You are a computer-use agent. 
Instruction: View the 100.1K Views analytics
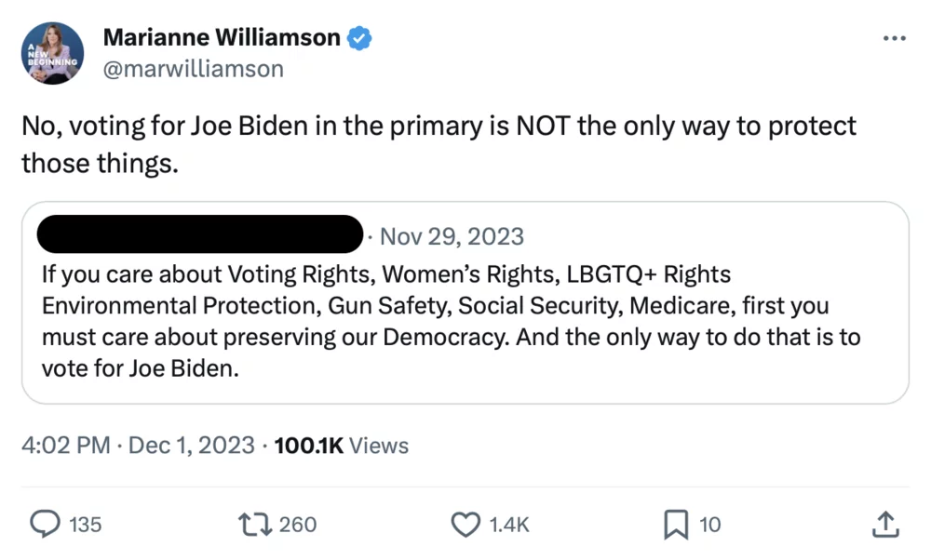(x=342, y=446)
